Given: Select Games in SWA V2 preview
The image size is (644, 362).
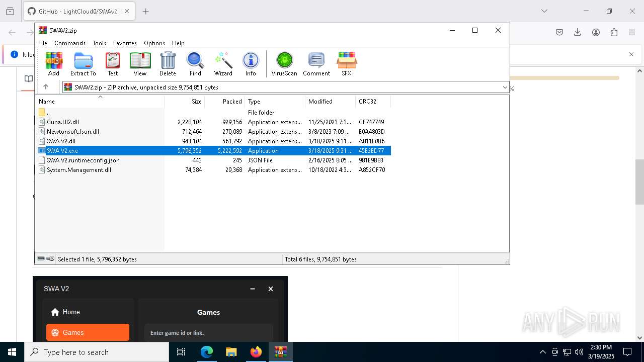Looking at the screenshot, I should [88, 332].
